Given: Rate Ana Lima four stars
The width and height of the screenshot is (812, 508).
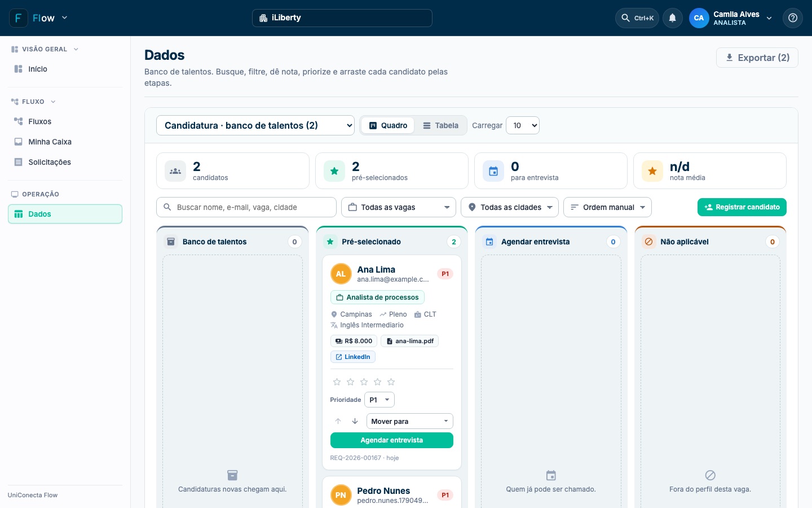Looking at the screenshot, I should click(377, 382).
